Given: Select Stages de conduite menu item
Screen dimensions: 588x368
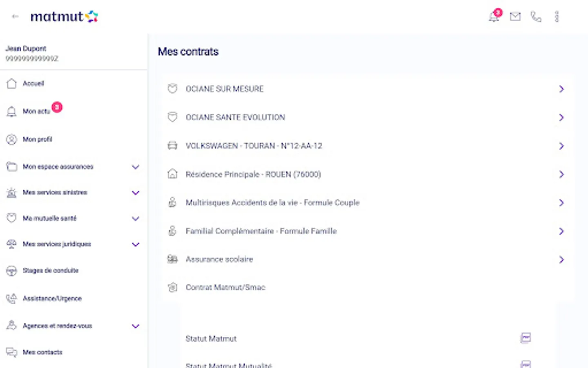Looking at the screenshot, I should [x=50, y=271].
